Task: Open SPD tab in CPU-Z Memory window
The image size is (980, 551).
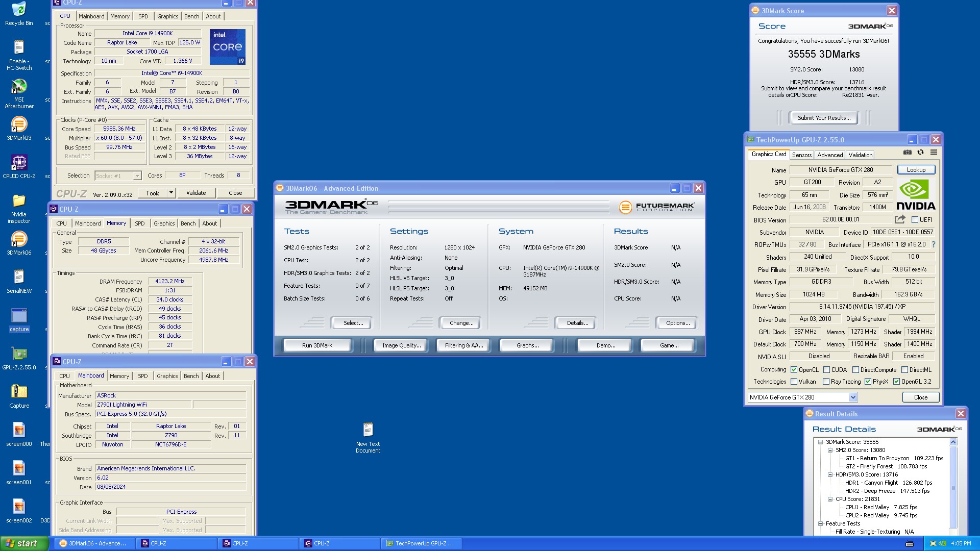Action: 140,223
